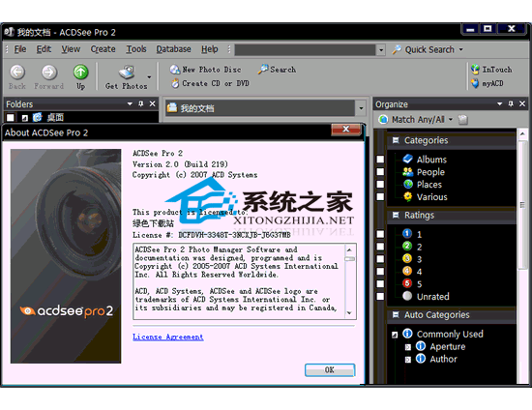Open Get Photos tool
532x410 pixels.
[126, 77]
